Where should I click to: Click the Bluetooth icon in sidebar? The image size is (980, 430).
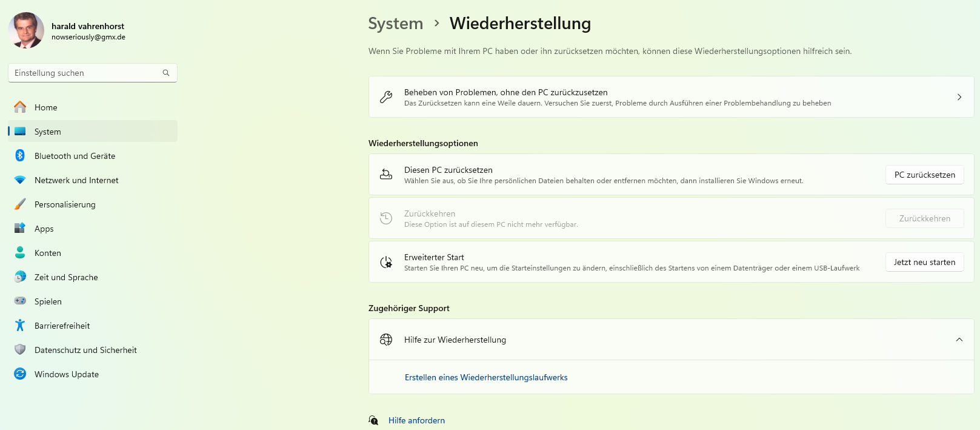(20, 156)
